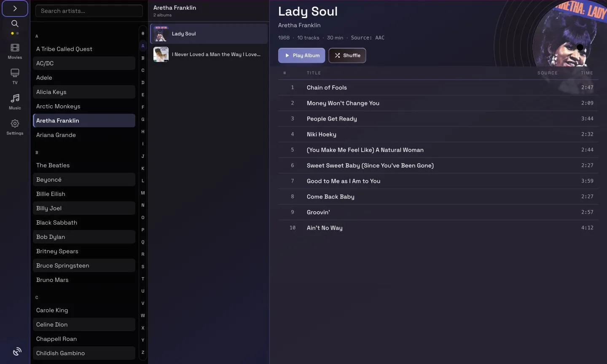Screen dimensions: 607x364
Task: Open Chappell Roan artist entry
Action: [x=84, y=339]
